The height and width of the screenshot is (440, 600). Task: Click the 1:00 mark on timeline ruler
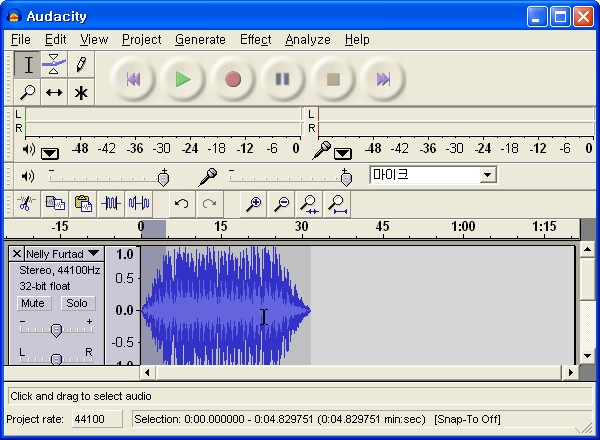point(463,227)
